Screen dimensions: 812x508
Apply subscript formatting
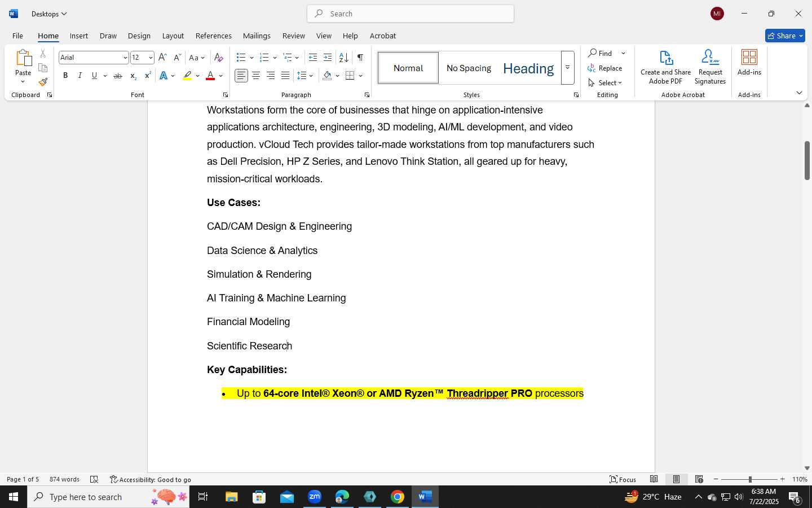click(133, 76)
